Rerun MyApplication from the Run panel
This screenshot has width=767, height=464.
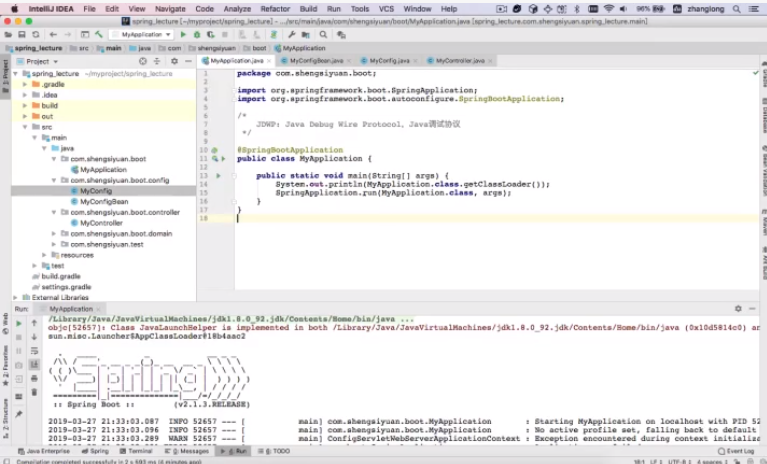pyautogui.click(x=19, y=323)
